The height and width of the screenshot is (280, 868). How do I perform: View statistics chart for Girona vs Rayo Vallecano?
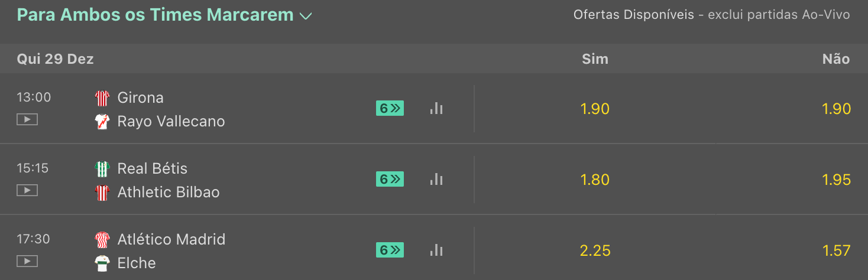point(436,108)
